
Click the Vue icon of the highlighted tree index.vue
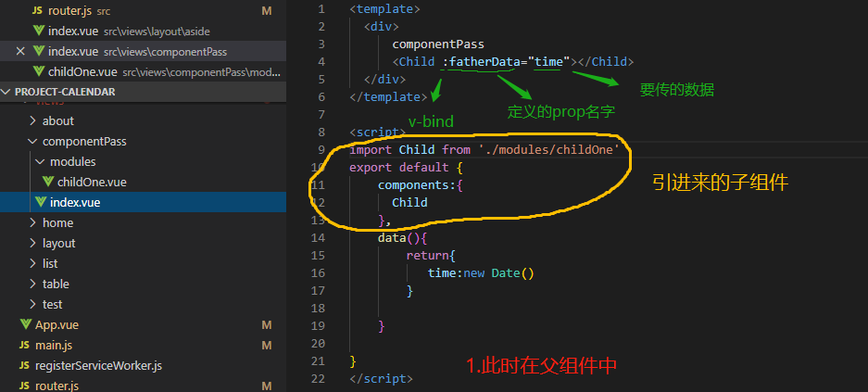point(40,202)
